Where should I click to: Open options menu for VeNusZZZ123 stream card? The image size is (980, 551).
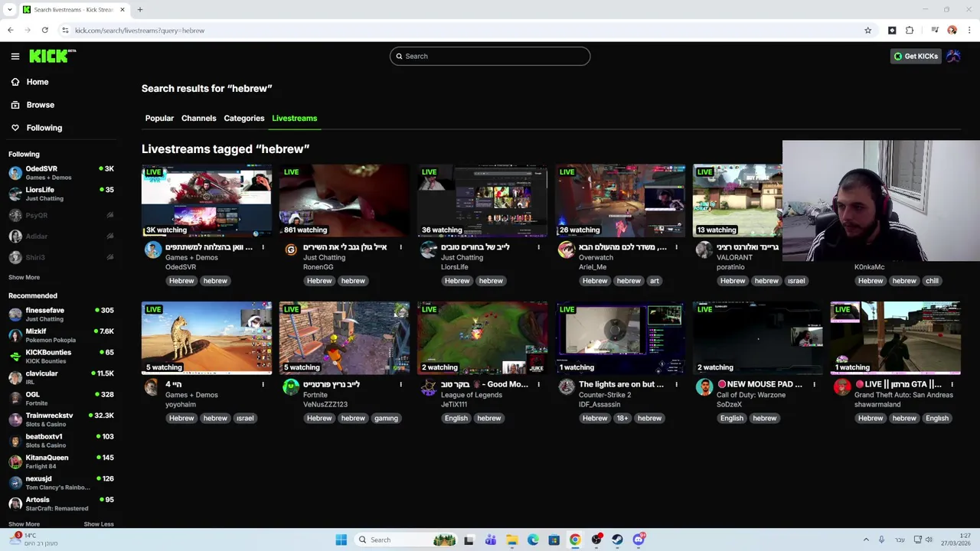tap(400, 384)
